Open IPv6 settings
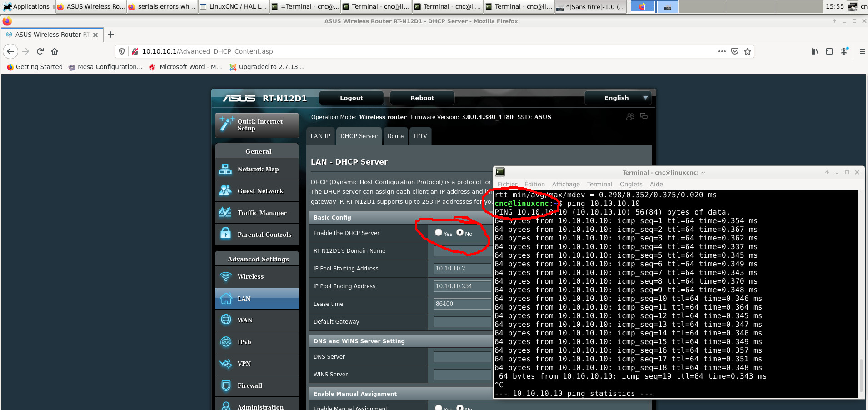Viewport: 868px width, 410px height. pos(257,342)
